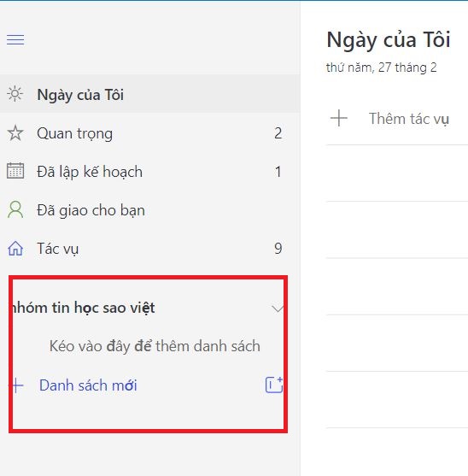The height and width of the screenshot is (476, 468).
Task: Click the home icon beside Tác vụ
Action: coord(15,248)
